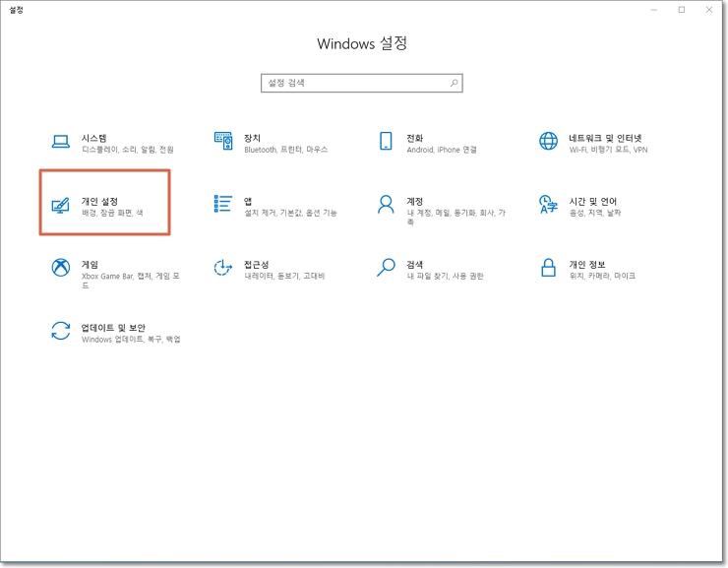Open the 장치 devices icon

point(223,141)
